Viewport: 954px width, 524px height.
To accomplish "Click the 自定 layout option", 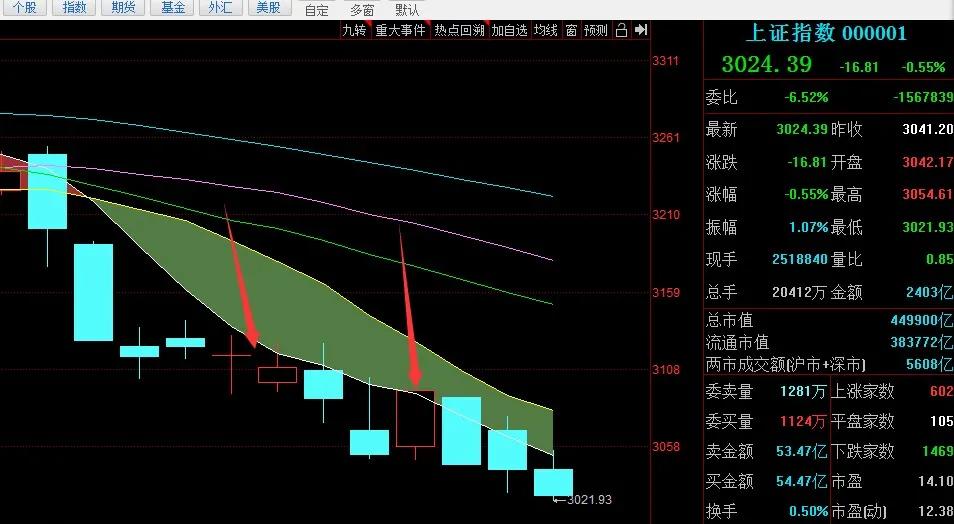I will (316, 10).
